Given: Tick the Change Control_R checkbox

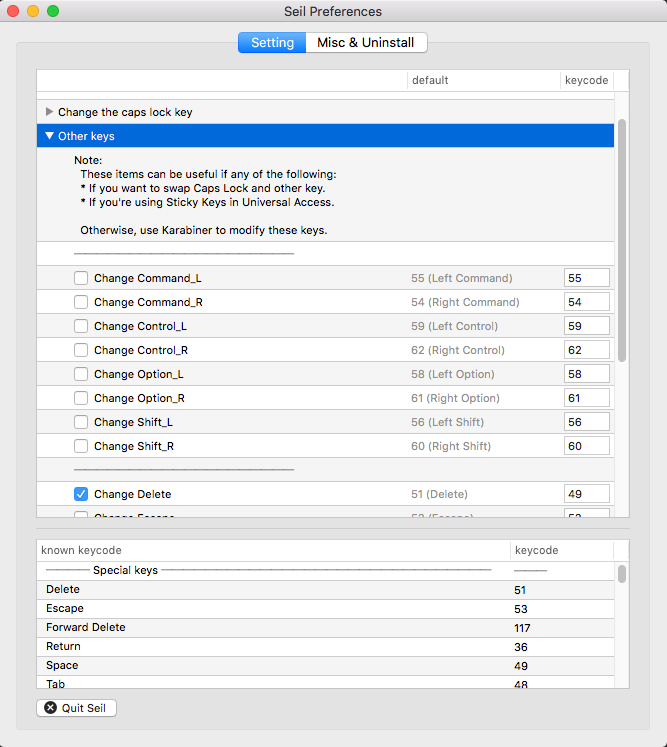Looking at the screenshot, I should (x=81, y=350).
